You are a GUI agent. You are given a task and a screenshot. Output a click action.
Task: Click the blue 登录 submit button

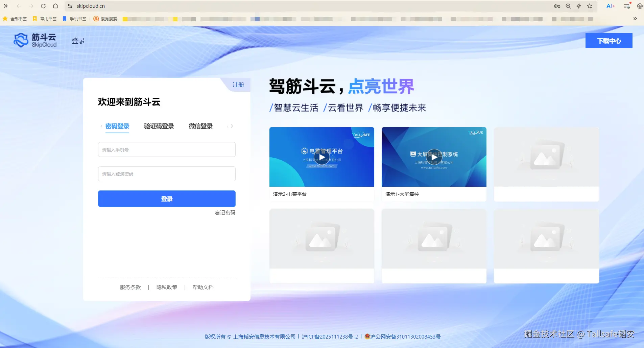(x=167, y=199)
